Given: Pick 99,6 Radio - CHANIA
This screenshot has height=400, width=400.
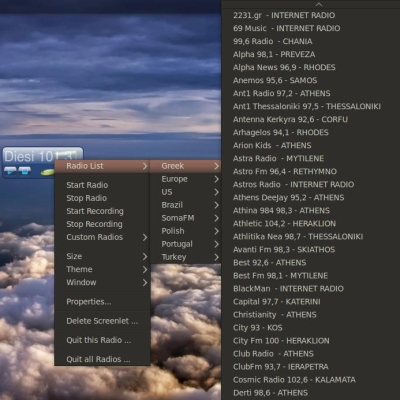Looking at the screenshot, I should coord(311,41).
